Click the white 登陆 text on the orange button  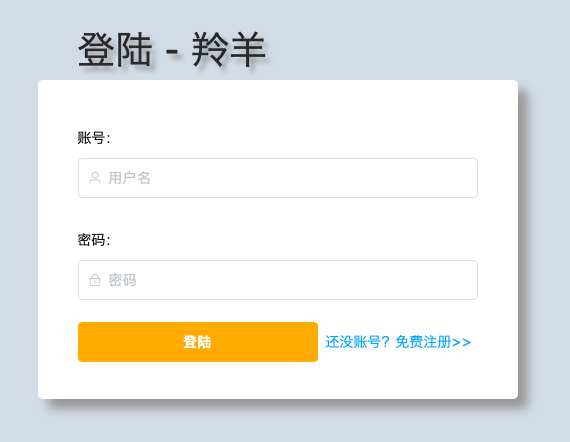[x=197, y=342]
